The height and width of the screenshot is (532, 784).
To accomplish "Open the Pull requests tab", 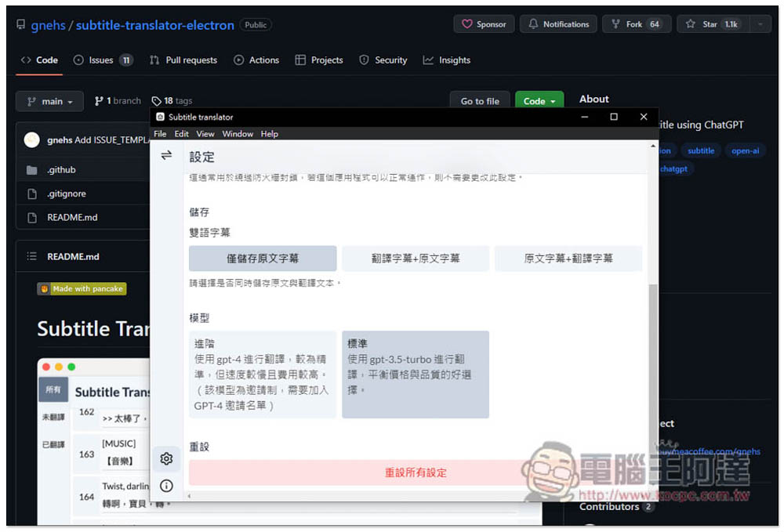I will point(183,60).
